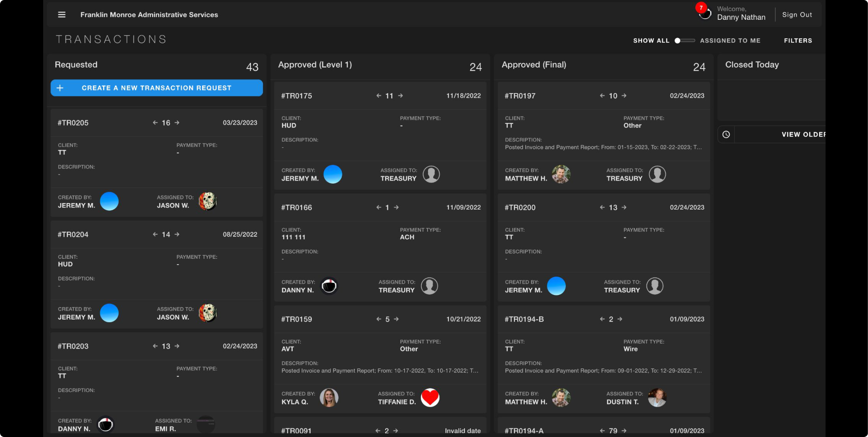Click the Show All label
The height and width of the screenshot is (437, 868).
pos(651,41)
